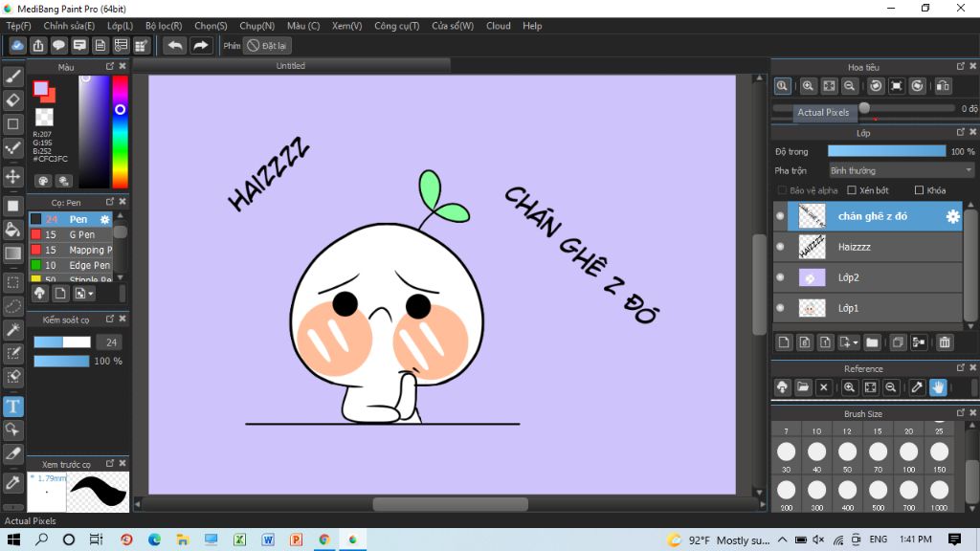980x551 pixels.
Task: Click the Đặt lại button
Action: point(268,46)
